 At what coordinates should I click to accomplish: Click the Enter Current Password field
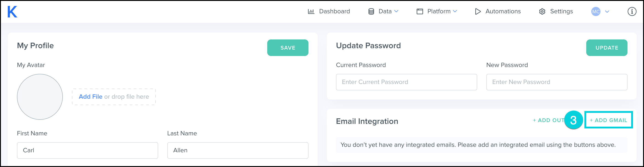tap(406, 82)
